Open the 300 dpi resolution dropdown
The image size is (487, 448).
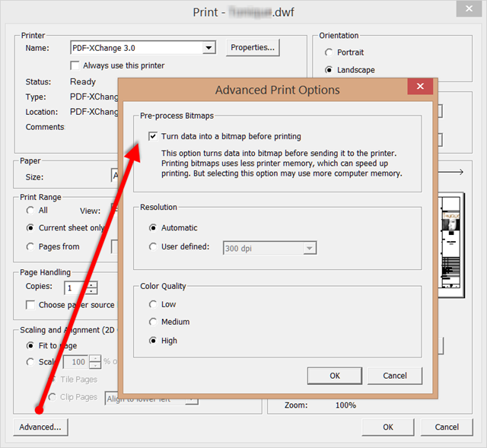tap(308, 248)
